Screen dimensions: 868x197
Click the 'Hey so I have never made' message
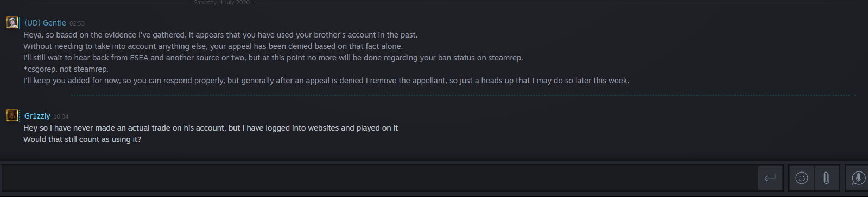pos(211,128)
